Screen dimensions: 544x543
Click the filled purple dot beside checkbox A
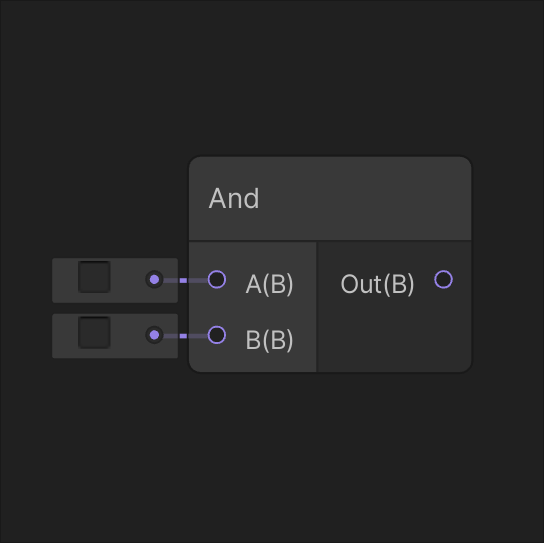154,279
